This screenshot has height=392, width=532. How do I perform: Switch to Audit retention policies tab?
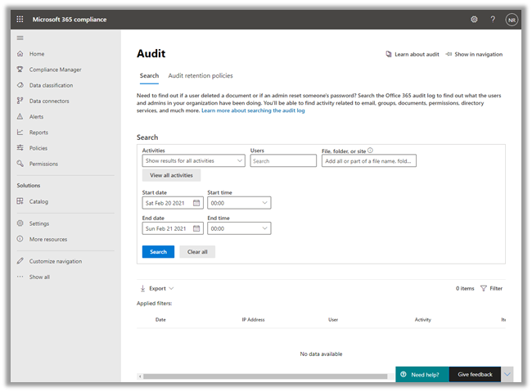pos(201,76)
